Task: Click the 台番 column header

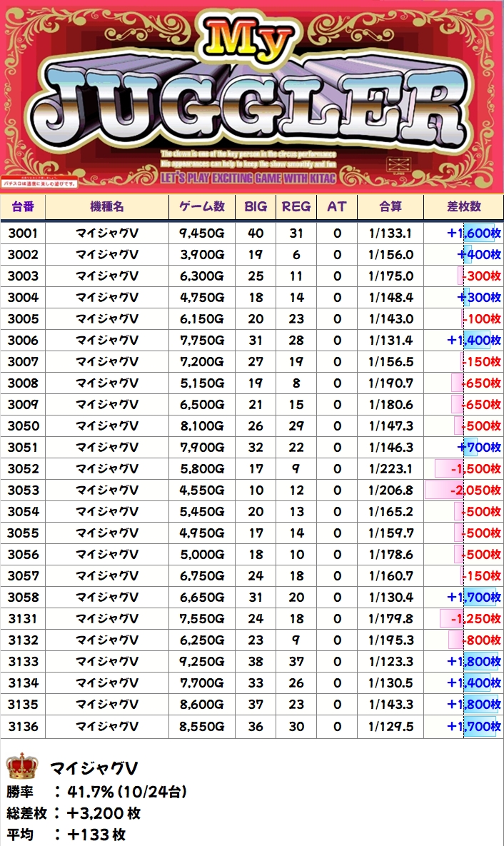Action: 23,206
